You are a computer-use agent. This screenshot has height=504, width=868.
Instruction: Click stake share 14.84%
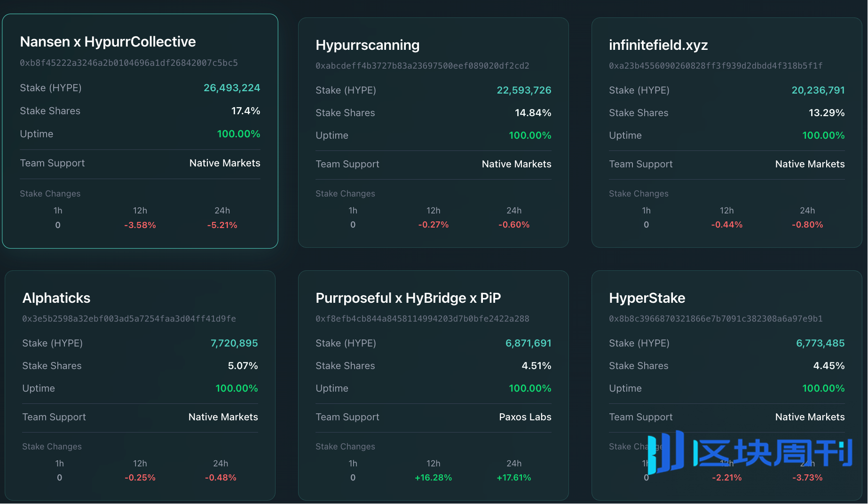[x=533, y=113]
